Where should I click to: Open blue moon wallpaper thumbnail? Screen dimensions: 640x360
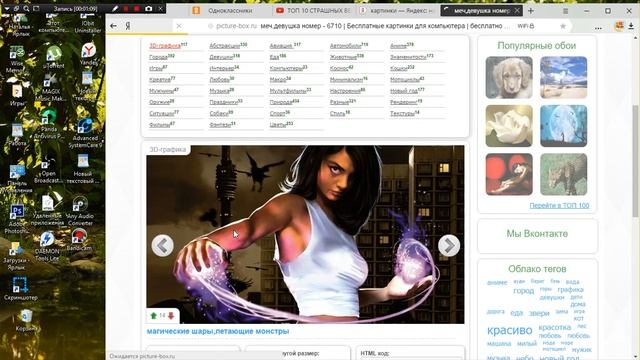[564, 126]
